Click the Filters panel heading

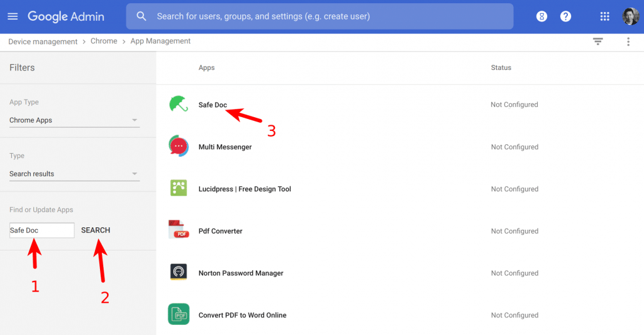[22, 68]
